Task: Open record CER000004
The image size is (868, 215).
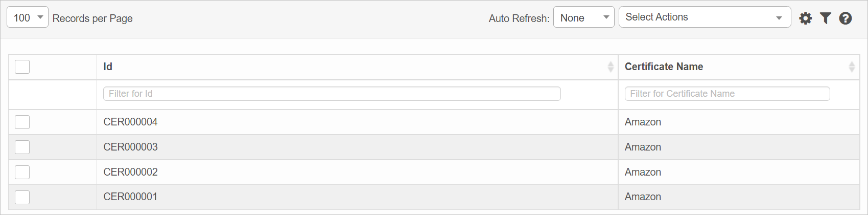Action: [x=130, y=122]
